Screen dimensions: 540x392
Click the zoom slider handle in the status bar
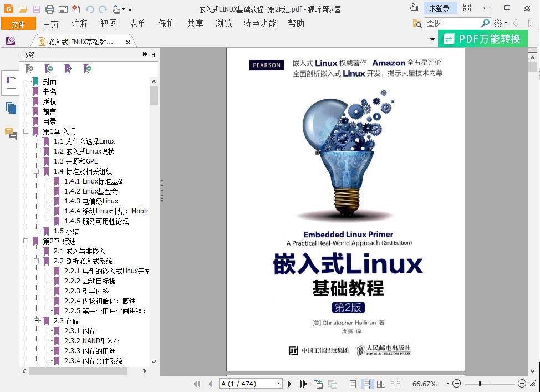click(x=480, y=383)
